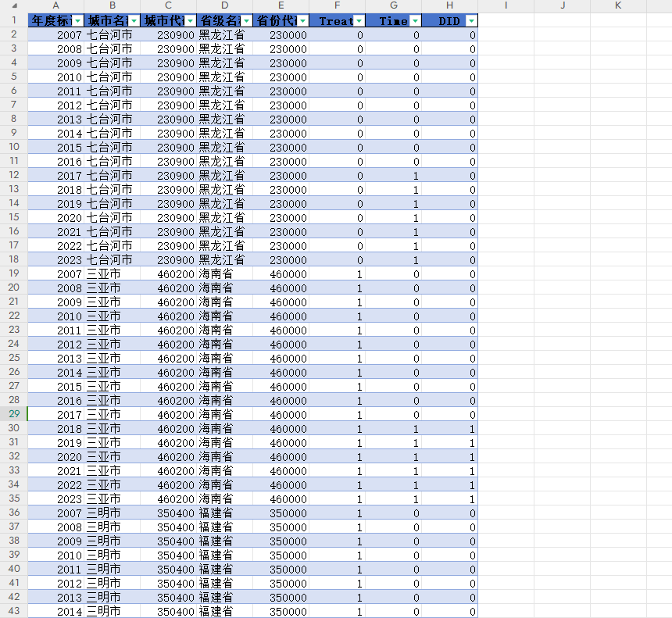Click DID value 0 in row 2
The image size is (672, 618).
tap(449, 34)
